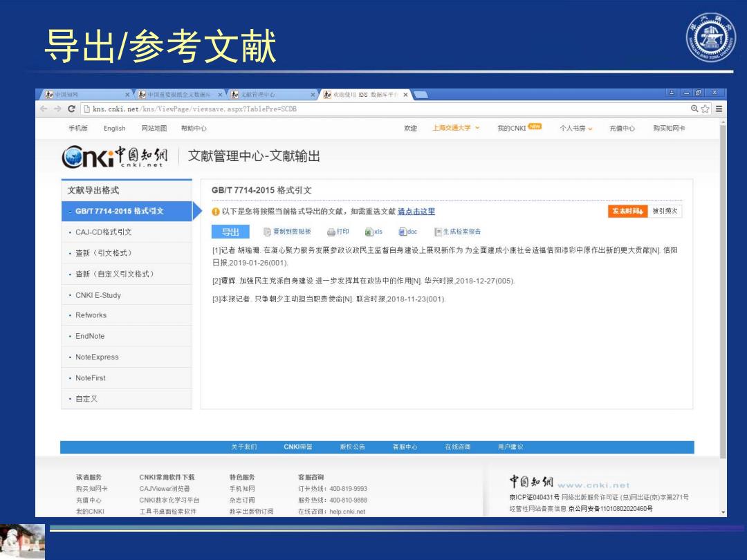Select EndNote export format
Screen dimensions: 747x560
pos(127,336)
